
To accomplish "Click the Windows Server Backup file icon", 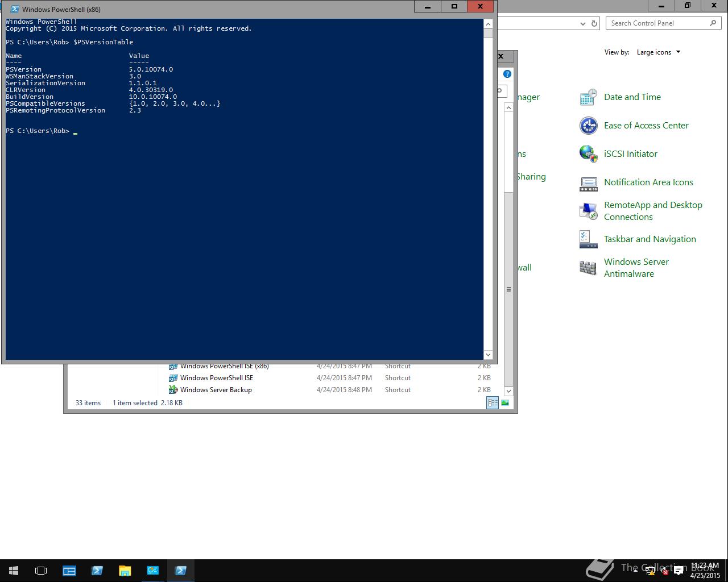I will pyautogui.click(x=173, y=390).
